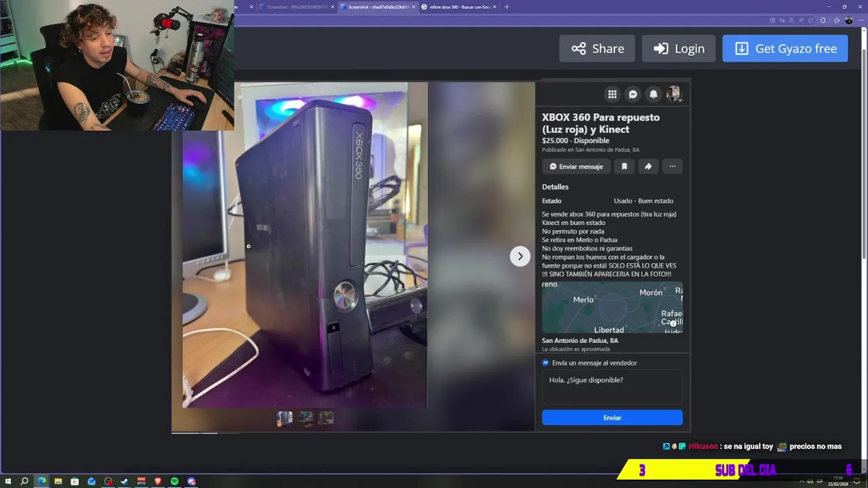Click 'Envía un mensaje al vendedor' label

[594, 363]
